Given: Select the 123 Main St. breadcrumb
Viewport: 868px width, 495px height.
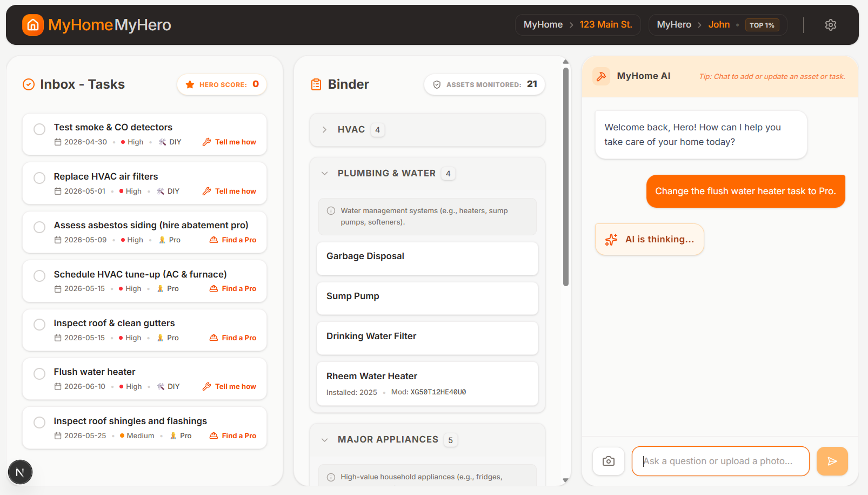Looking at the screenshot, I should tap(605, 25).
